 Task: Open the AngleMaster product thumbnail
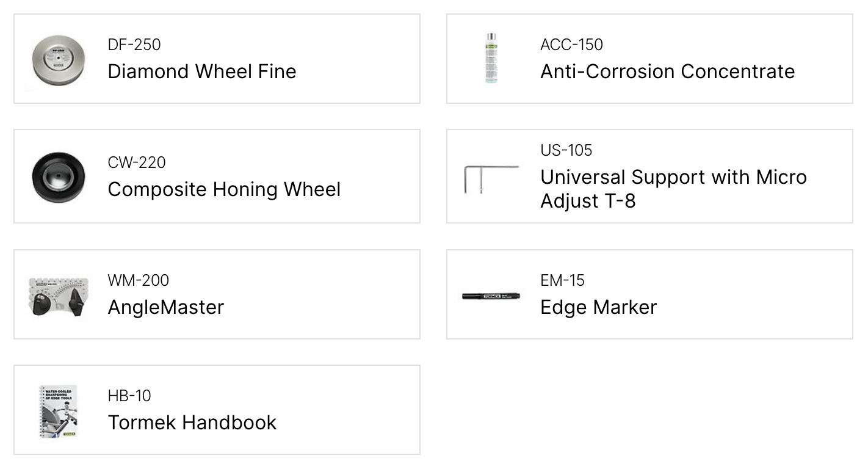click(59, 295)
